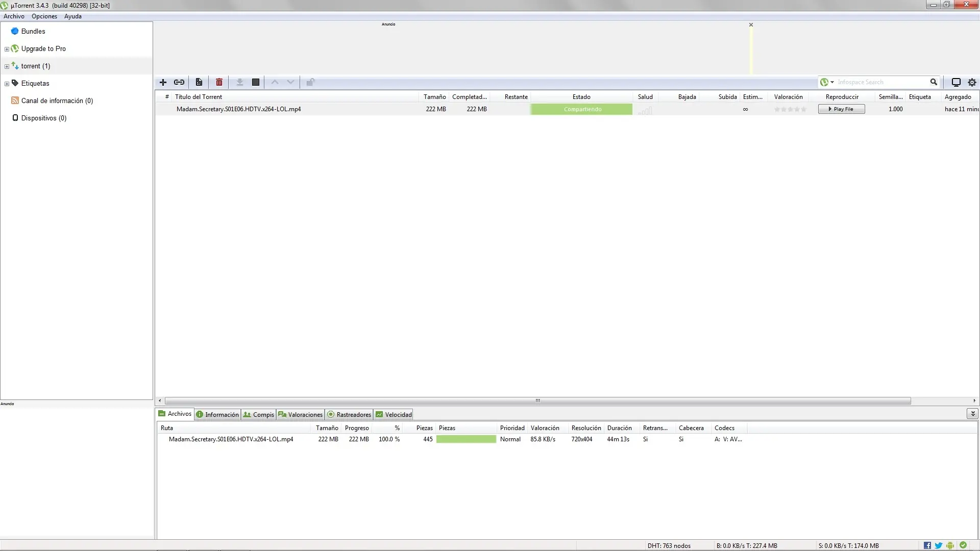The width and height of the screenshot is (980, 551).
Task: Click the green Compartiendo progress bar
Action: (x=581, y=109)
